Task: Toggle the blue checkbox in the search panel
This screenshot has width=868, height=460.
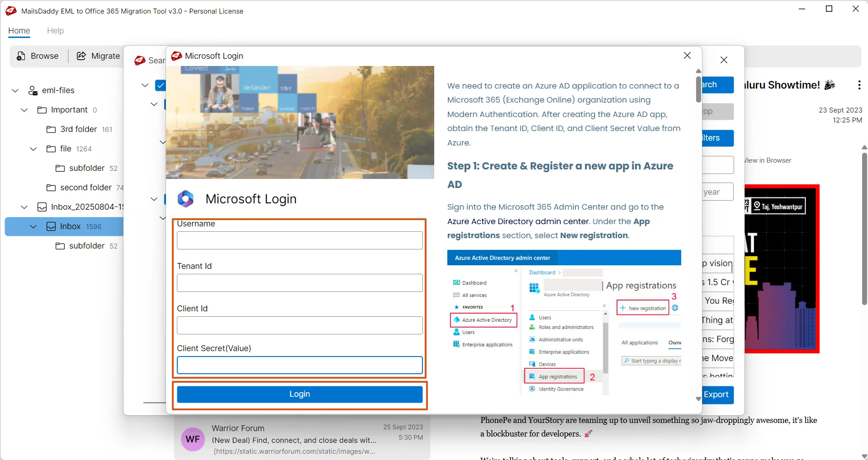Action: pyautogui.click(x=161, y=85)
